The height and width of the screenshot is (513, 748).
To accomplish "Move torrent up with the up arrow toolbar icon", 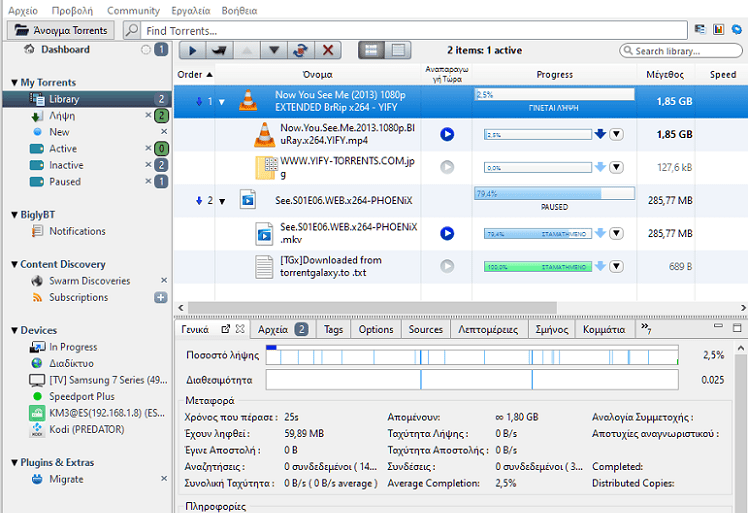I will click(x=247, y=50).
